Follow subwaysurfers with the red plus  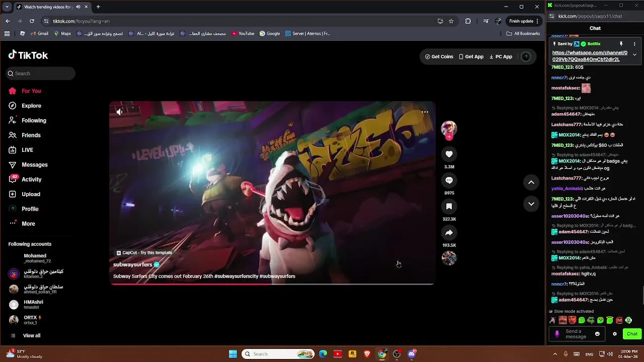point(449,137)
